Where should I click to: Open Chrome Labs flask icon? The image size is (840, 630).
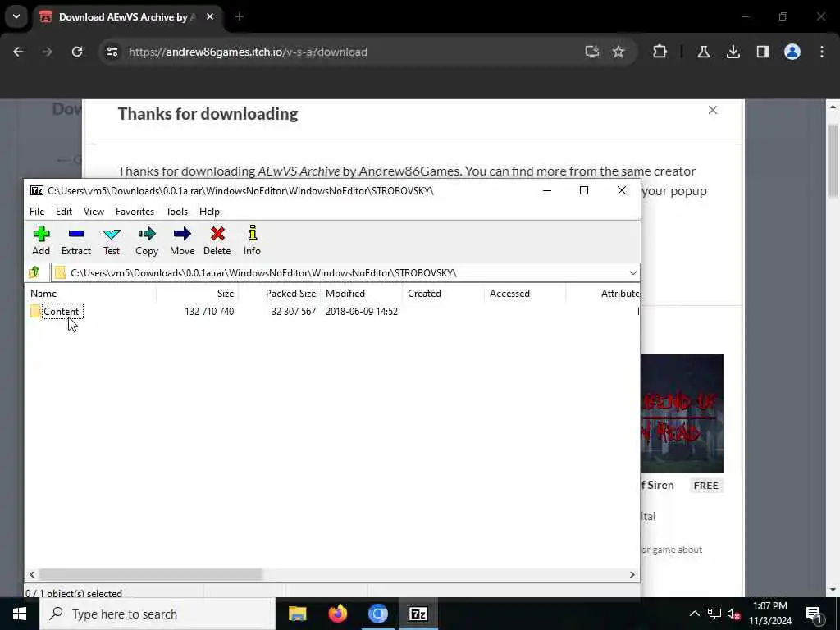tap(703, 52)
